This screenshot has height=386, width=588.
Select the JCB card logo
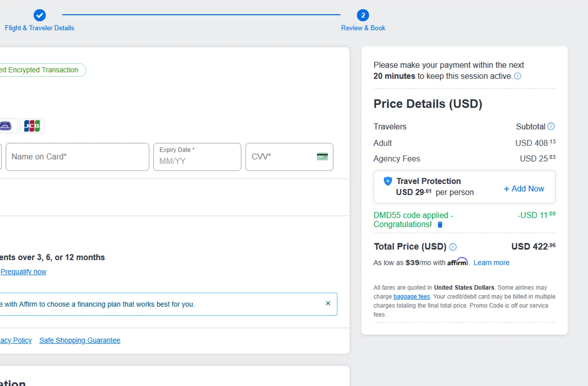pyautogui.click(x=32, y=126)
